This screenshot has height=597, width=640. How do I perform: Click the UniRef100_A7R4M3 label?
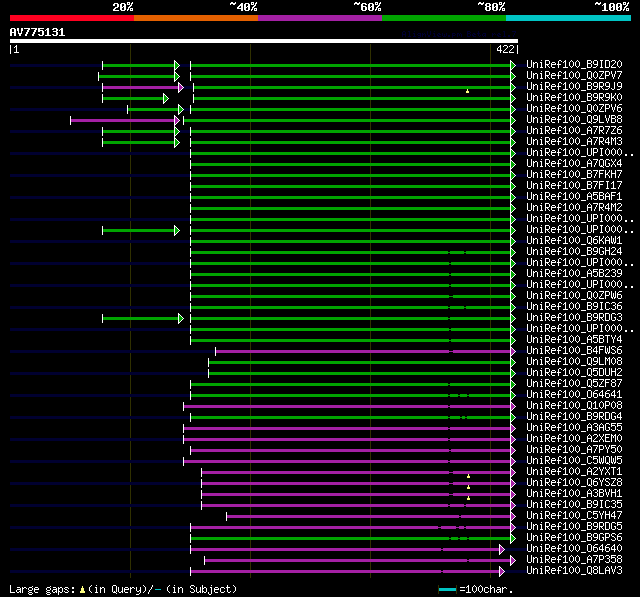pyautogui.click(x=574, y=142)
